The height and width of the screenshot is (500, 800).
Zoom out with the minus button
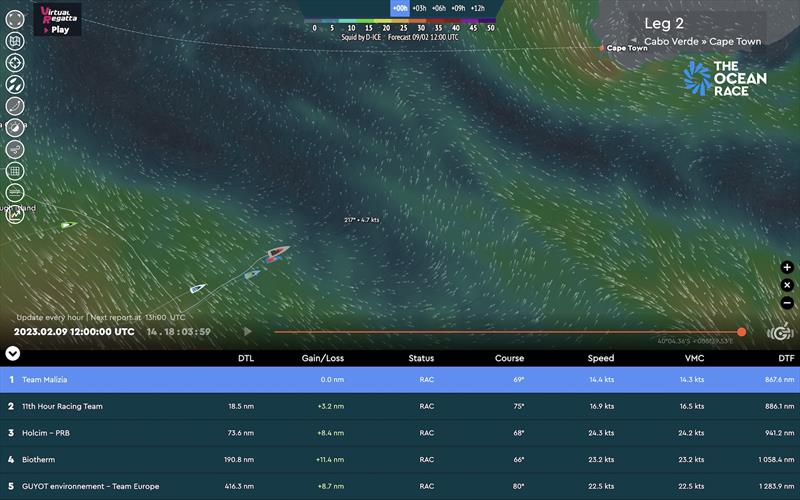click(x=787, y=303)
